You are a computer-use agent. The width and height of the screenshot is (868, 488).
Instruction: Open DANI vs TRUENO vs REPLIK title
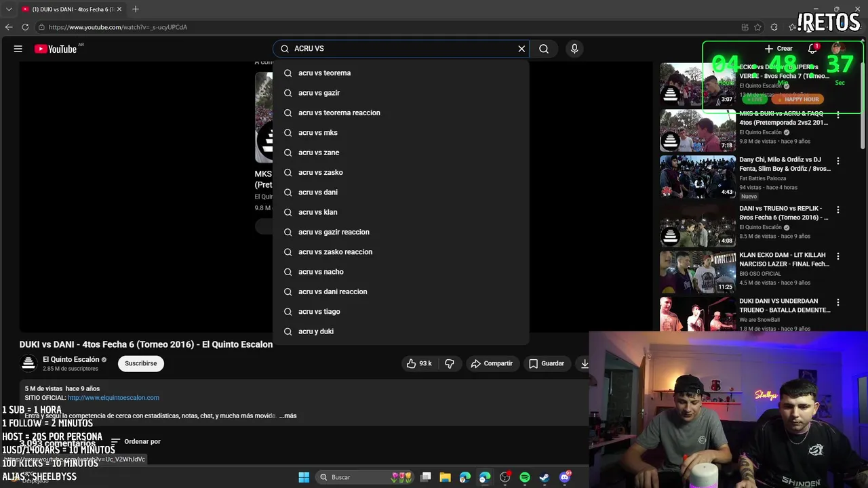click(x=784, y=213)
